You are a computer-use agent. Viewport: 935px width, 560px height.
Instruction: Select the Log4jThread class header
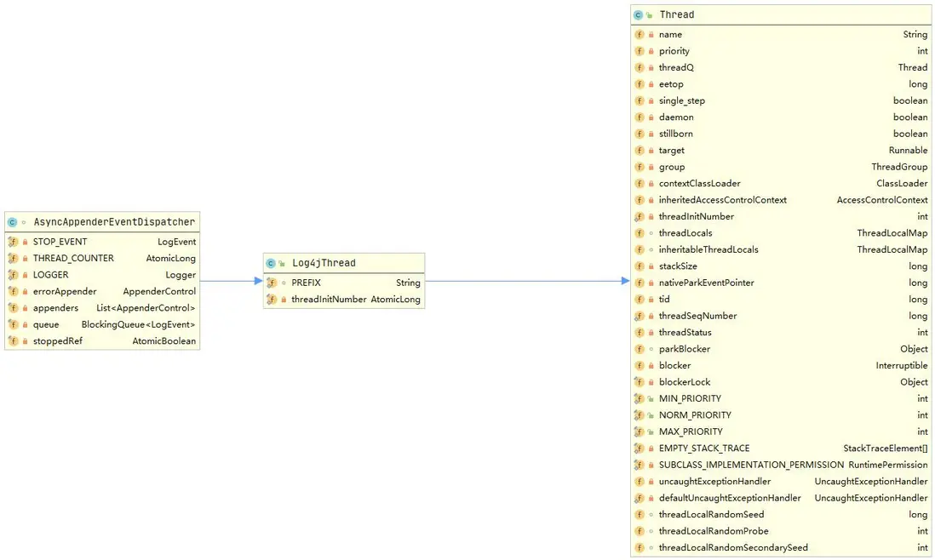[x=344, y=263]
